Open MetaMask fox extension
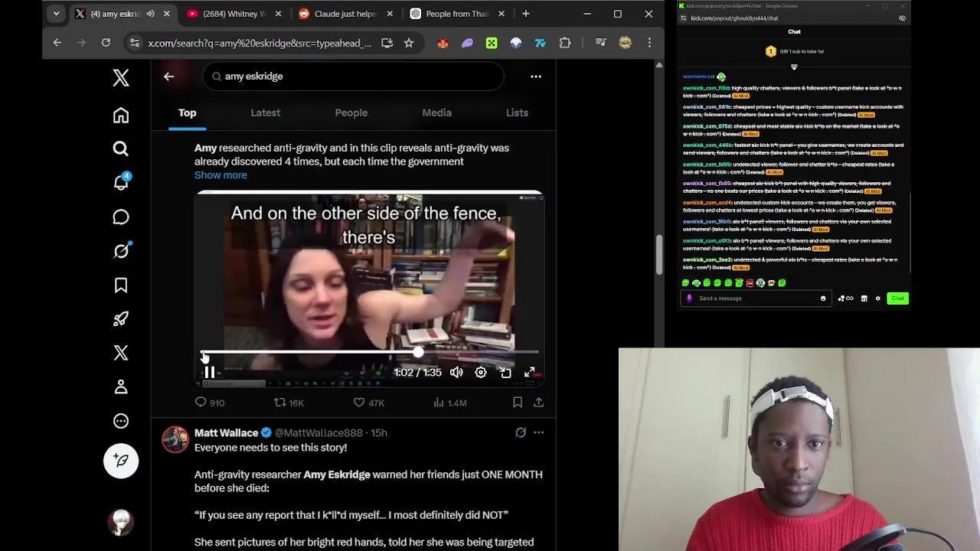Screen dimensions: 980x551 point(443,44)
